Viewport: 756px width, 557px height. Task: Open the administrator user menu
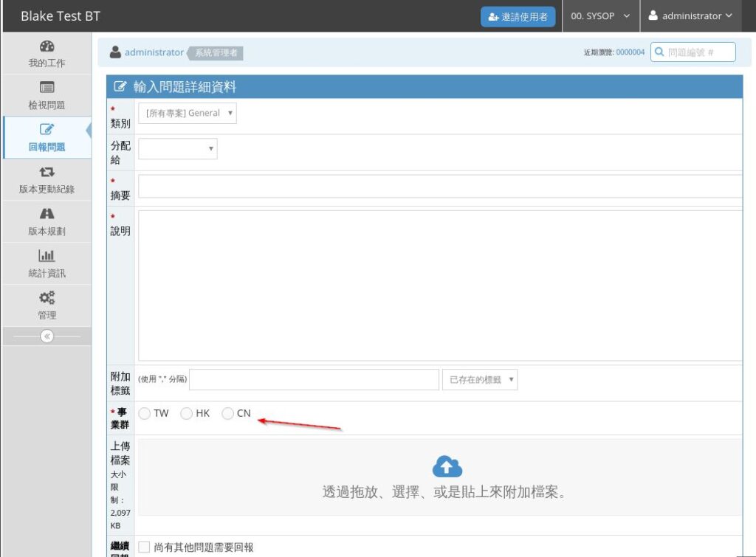tap(690, 16)
